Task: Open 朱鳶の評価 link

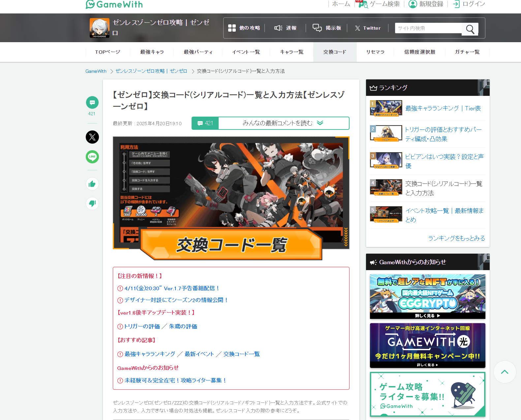Action: [x=183, y=326]
